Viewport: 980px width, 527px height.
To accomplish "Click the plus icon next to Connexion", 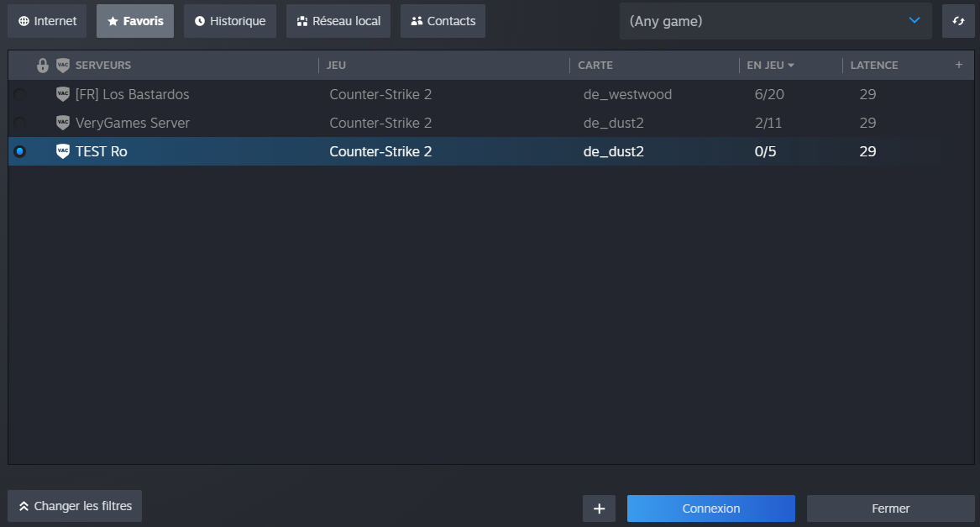I will pyautogui.click(x=599, y=509).
